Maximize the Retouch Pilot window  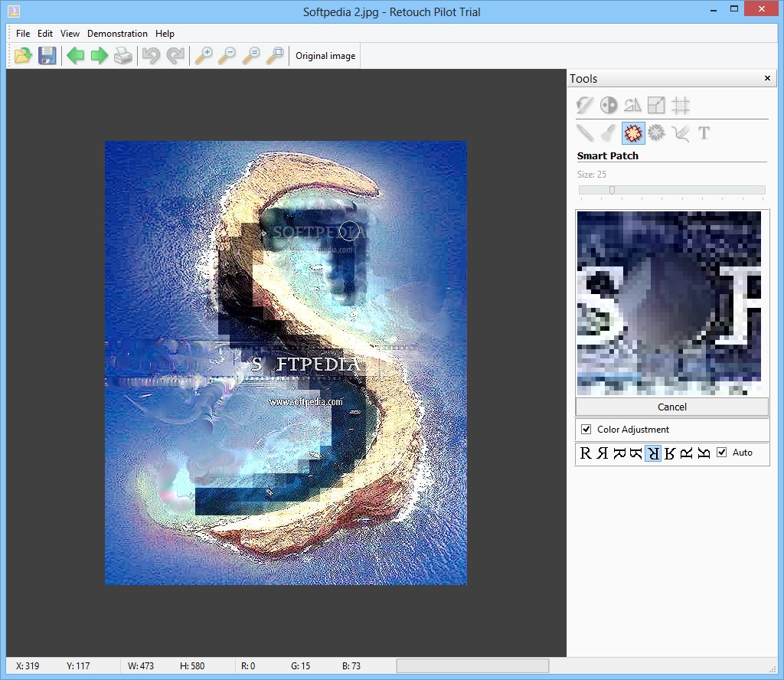pos(734,8)
